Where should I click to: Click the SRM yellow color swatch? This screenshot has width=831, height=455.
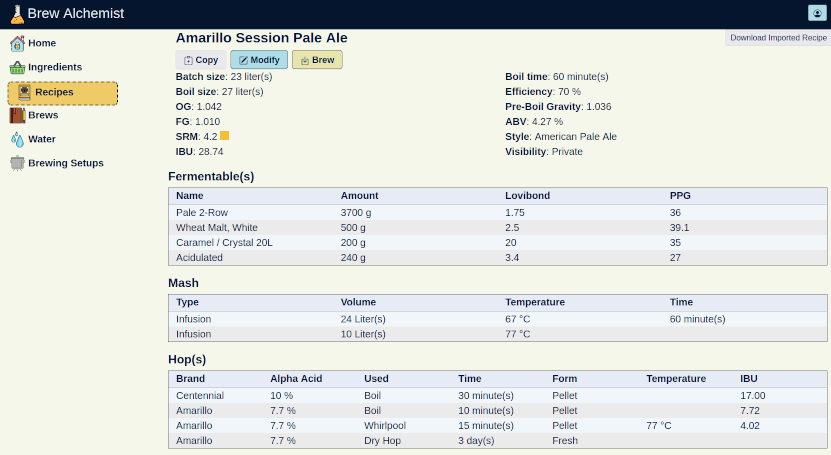[x=225, y=136]
